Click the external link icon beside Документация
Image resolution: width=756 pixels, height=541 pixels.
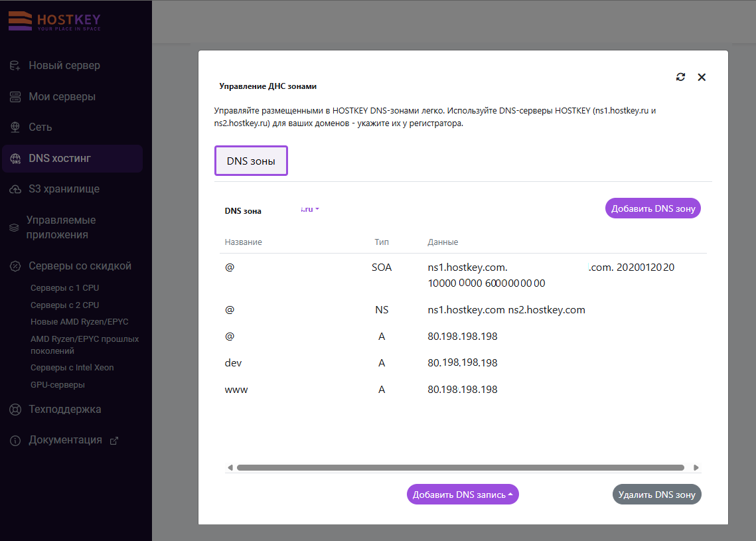(114, 441)
